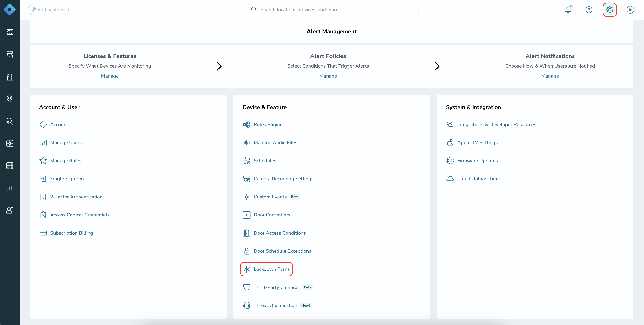This screenshot has height=325, width=644.
Task: Click the Subscription Billing card icon
Action: [x=43, y=233]
